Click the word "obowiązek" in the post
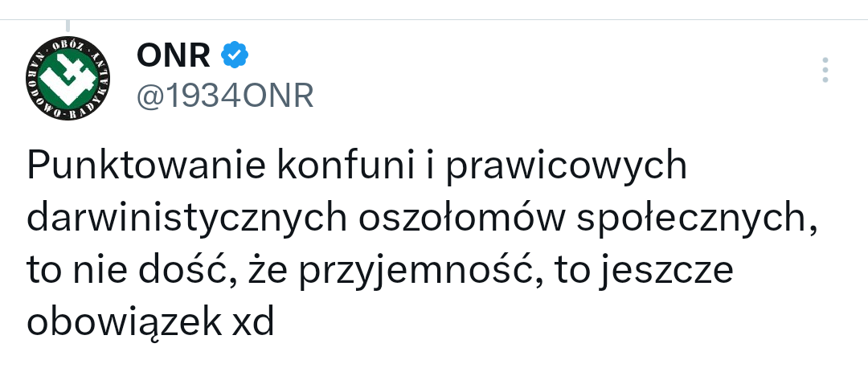 point(113,324)
